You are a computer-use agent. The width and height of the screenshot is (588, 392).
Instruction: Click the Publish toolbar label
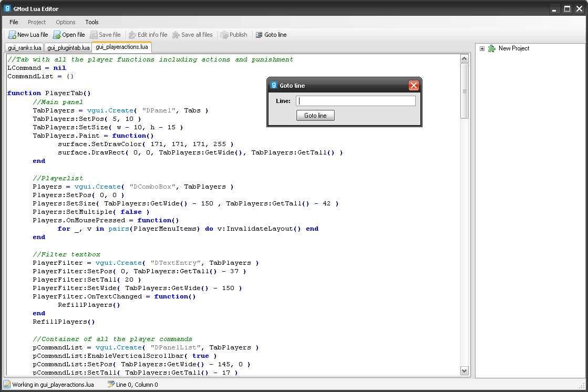click(239, 35)
